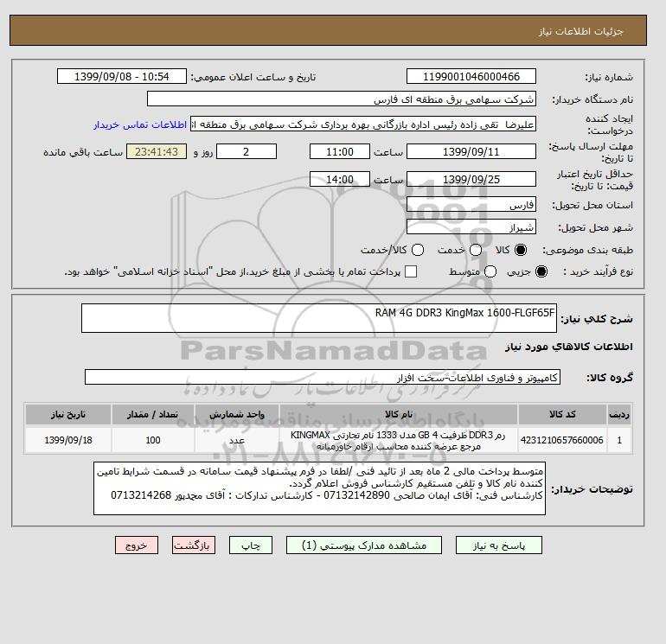Select the متوسط purchase type radio
This screenshot has width=666, height=644.
click(490, 271)
